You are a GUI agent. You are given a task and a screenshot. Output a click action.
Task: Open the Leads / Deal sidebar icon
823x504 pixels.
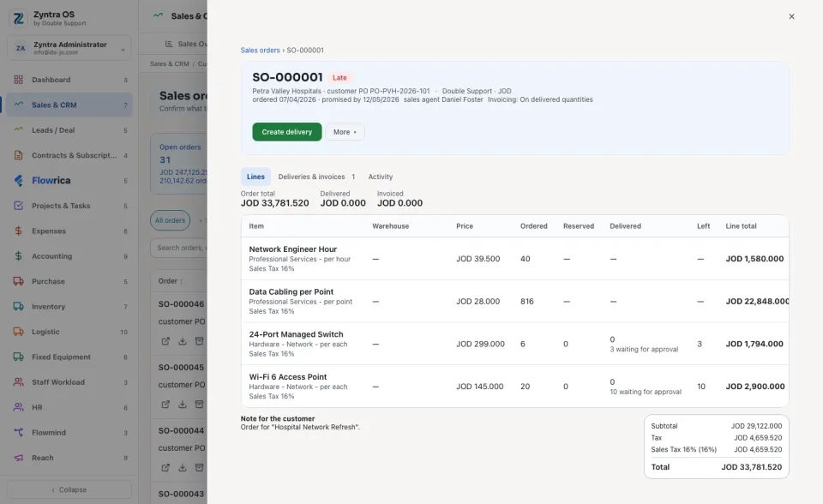click(18, 129)
